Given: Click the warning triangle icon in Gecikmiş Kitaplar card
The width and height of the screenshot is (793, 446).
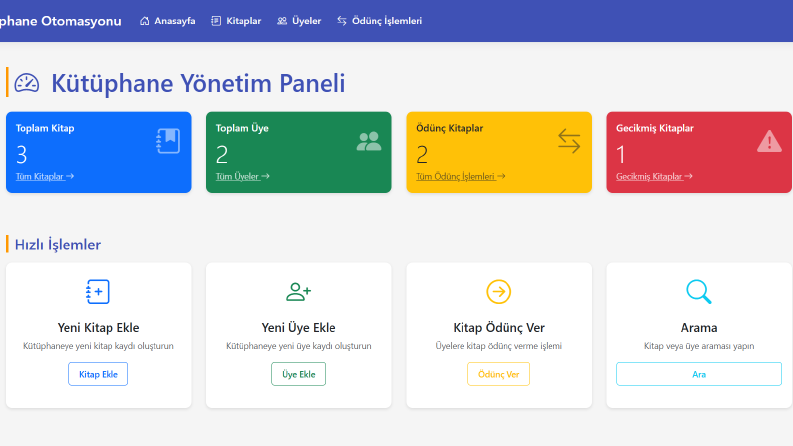Looking at the screenshot, I should tap(769, 141).
